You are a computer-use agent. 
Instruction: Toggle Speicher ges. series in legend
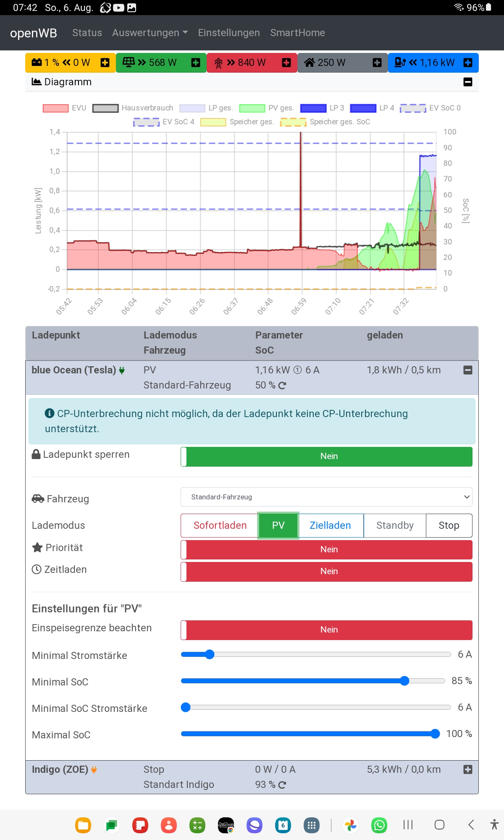[237, 122]
